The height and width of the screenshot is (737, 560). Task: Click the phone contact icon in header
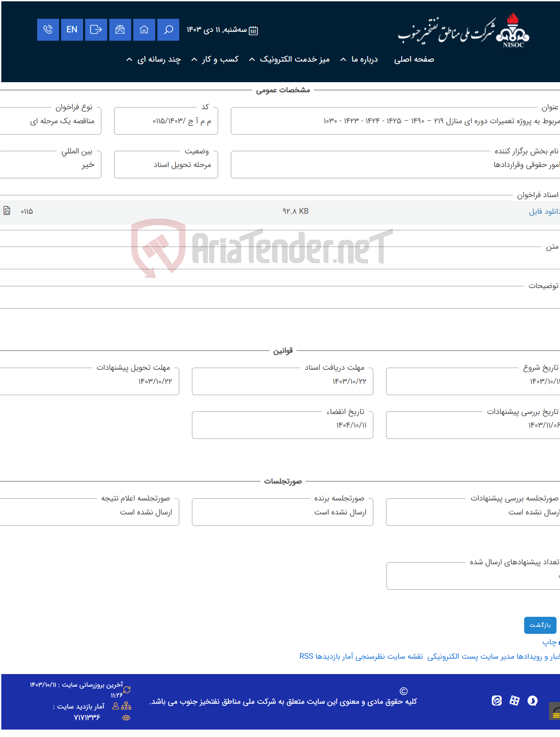(48, 30)
